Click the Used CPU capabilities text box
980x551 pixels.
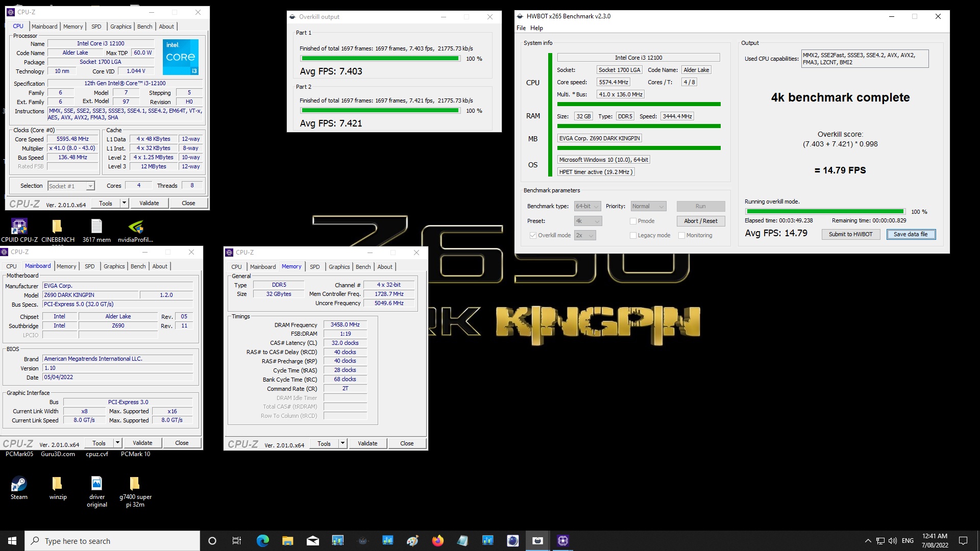click(x=865, y=59)
